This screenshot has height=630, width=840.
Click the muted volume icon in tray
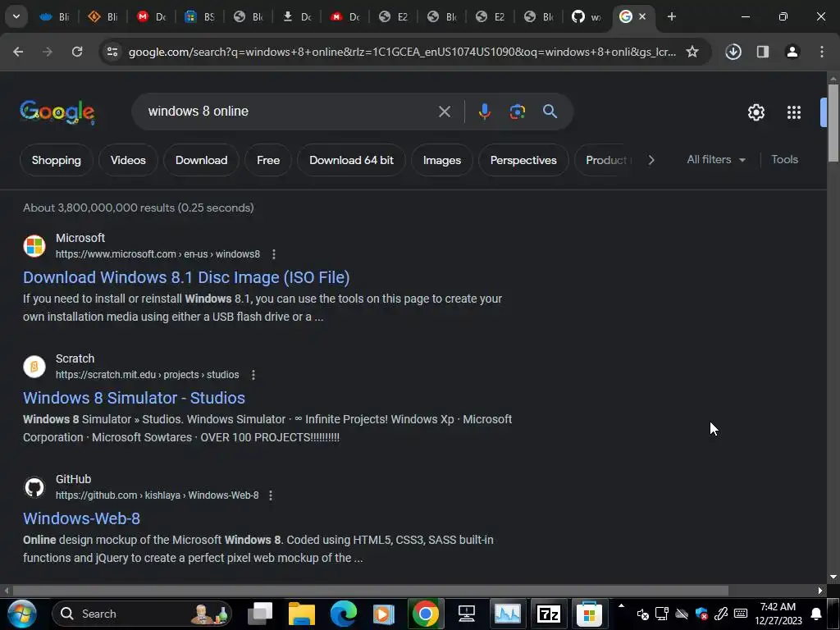[643, 614]
